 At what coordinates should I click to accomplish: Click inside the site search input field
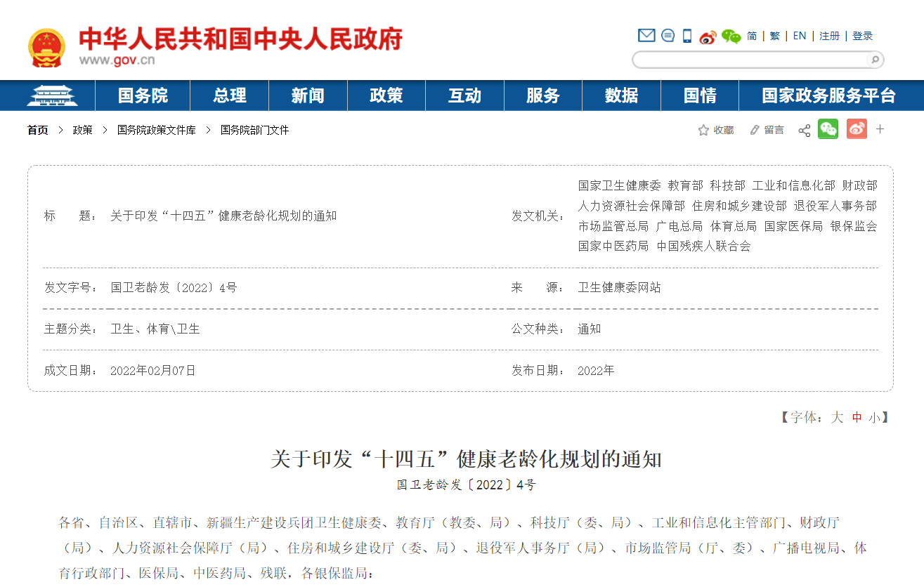click(x=748, y=60)
